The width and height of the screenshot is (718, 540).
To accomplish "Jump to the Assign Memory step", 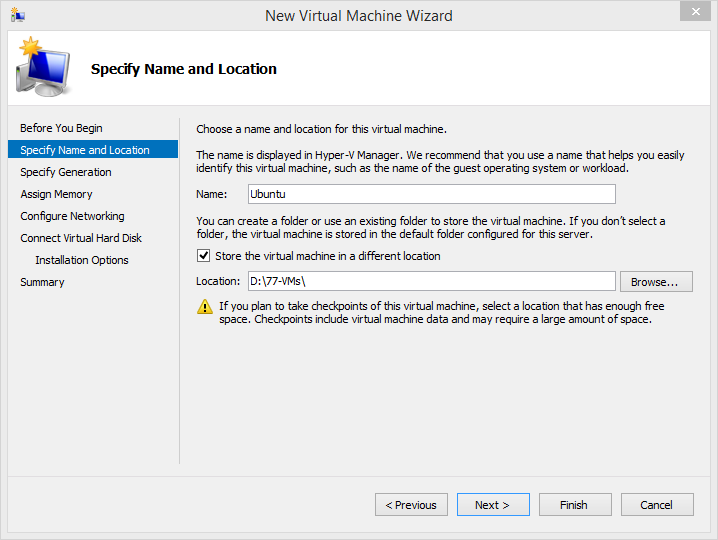I will click(56, 194).
